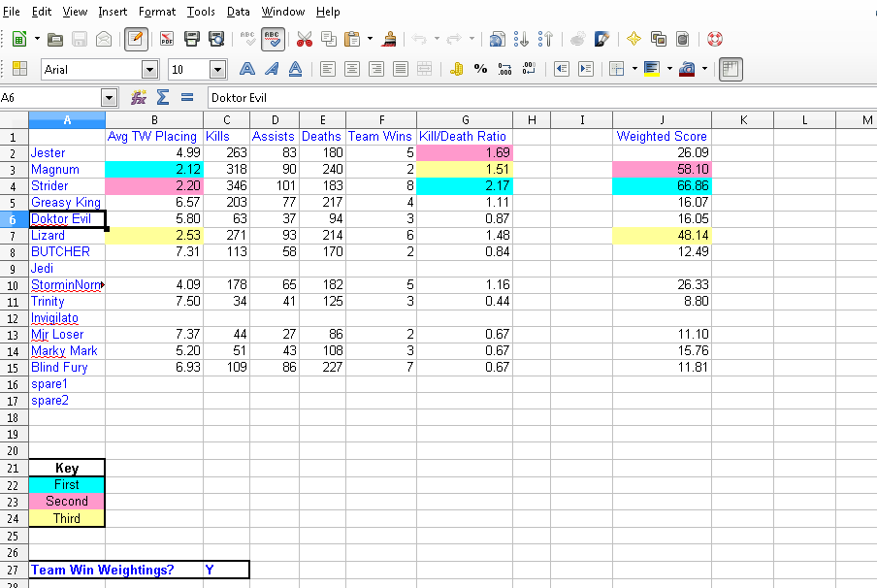Toggle grid lines for current sheet
This screenshot has height=588, width=877.
[731, 69]
